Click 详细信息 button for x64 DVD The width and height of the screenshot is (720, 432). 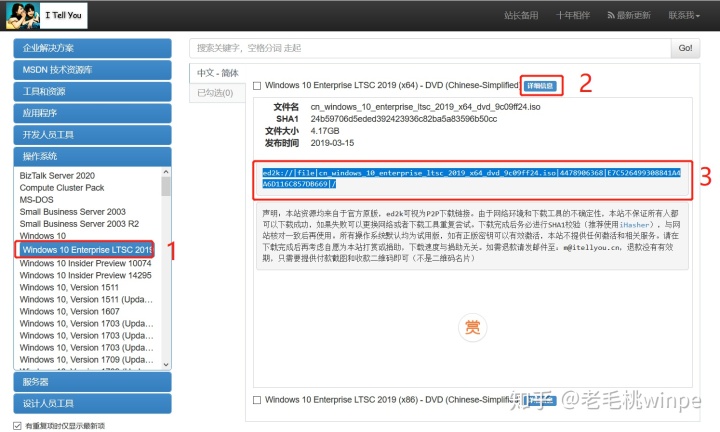pyautogui.click(x=540, y=86)
